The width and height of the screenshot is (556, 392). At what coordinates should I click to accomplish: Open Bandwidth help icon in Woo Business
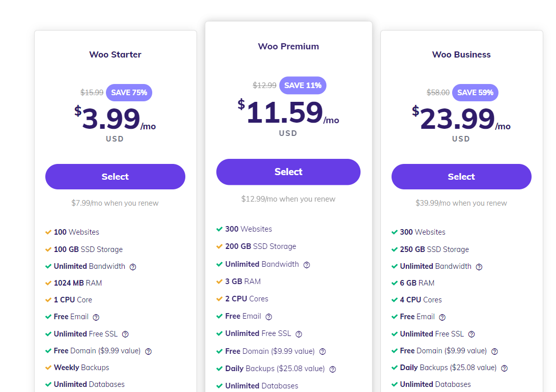pyautogui.click(x=479, y=267)
